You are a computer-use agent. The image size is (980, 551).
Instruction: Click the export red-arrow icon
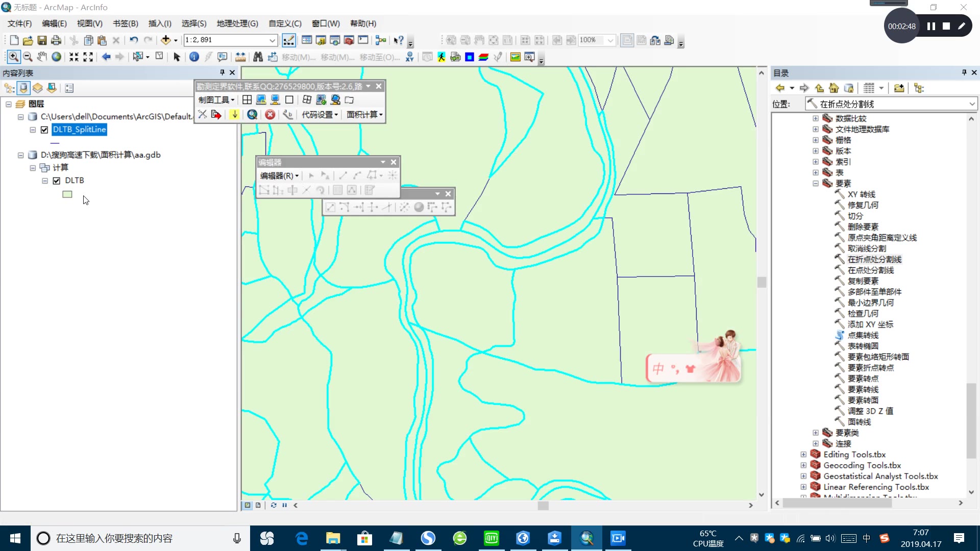pos(216,114)
